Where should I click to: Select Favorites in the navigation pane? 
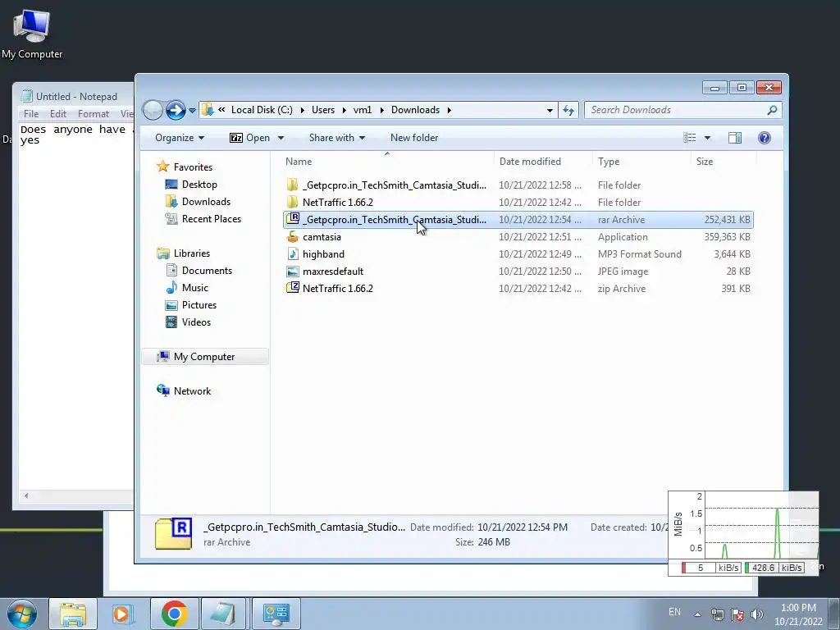coord(185,167)
